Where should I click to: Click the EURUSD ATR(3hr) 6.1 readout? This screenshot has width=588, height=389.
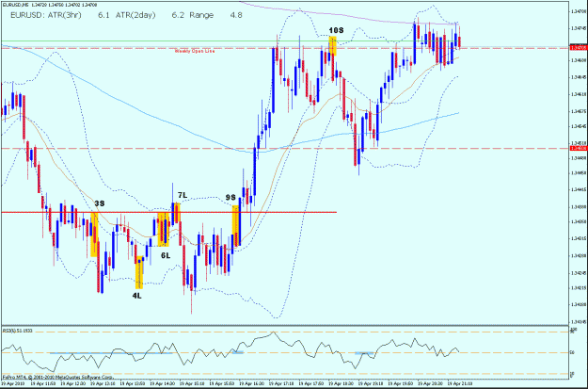60,15
